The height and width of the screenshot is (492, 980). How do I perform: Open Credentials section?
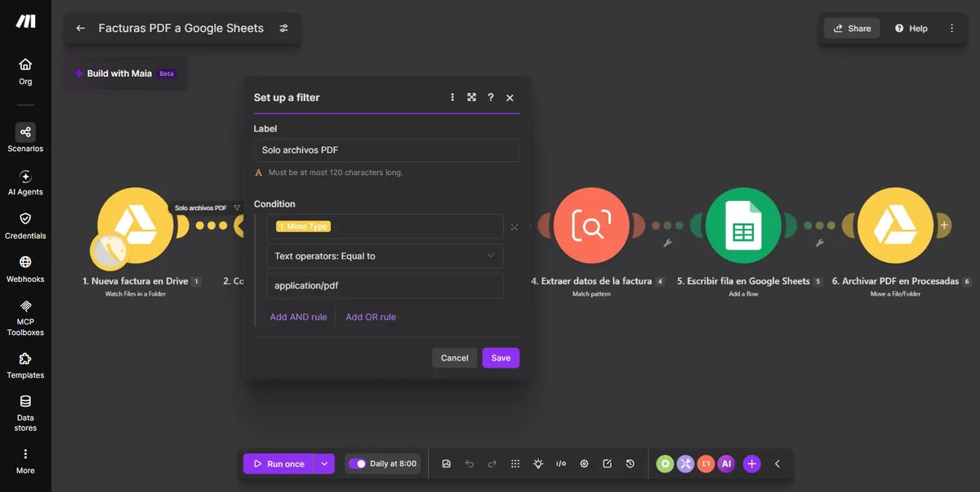click(x=25, y=226)
